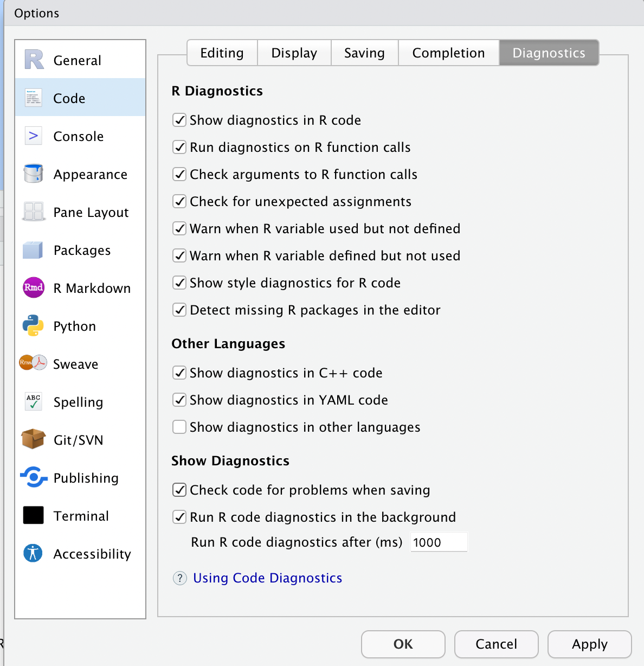Open the Pane Layout section

click(33, 212)
